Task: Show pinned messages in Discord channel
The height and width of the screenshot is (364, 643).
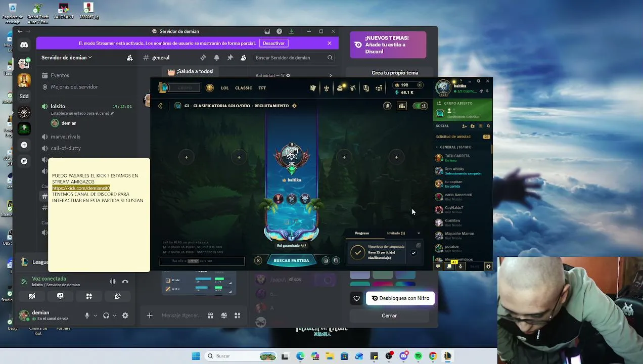Action: (x=230, y=58)
